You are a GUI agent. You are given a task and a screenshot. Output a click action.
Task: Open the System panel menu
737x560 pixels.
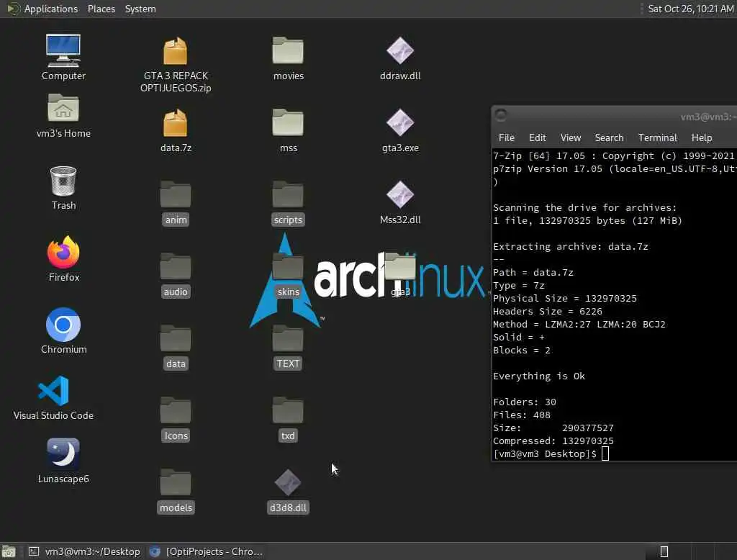[140, 9]
